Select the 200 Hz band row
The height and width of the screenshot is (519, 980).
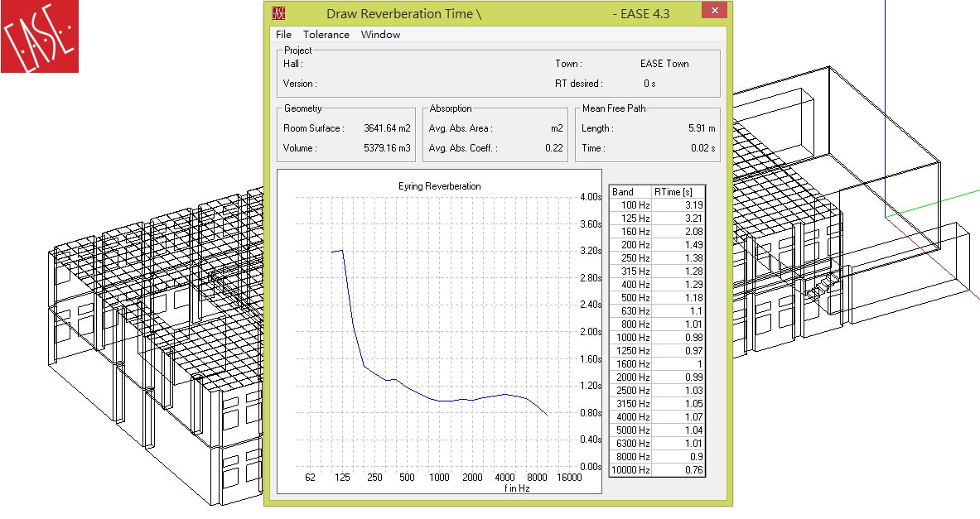pos(657,245)
